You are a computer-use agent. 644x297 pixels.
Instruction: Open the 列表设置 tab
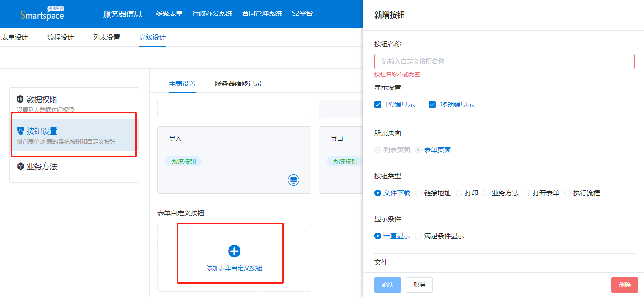[107, 37]
